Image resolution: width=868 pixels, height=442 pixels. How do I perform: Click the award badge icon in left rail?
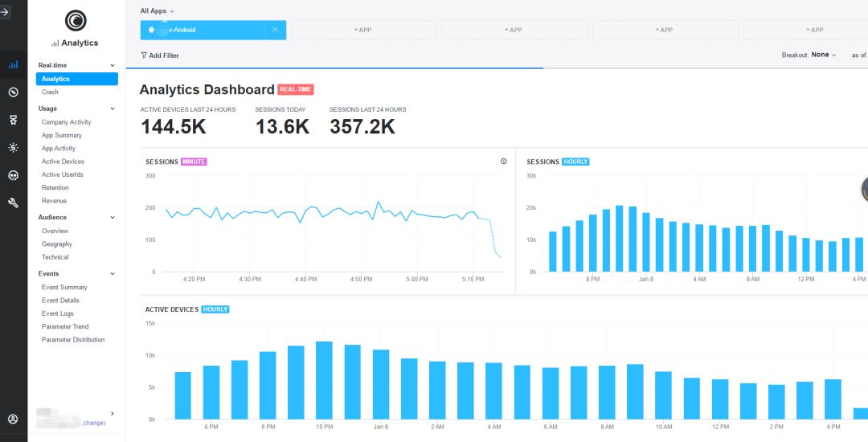(x=13, y=120)
